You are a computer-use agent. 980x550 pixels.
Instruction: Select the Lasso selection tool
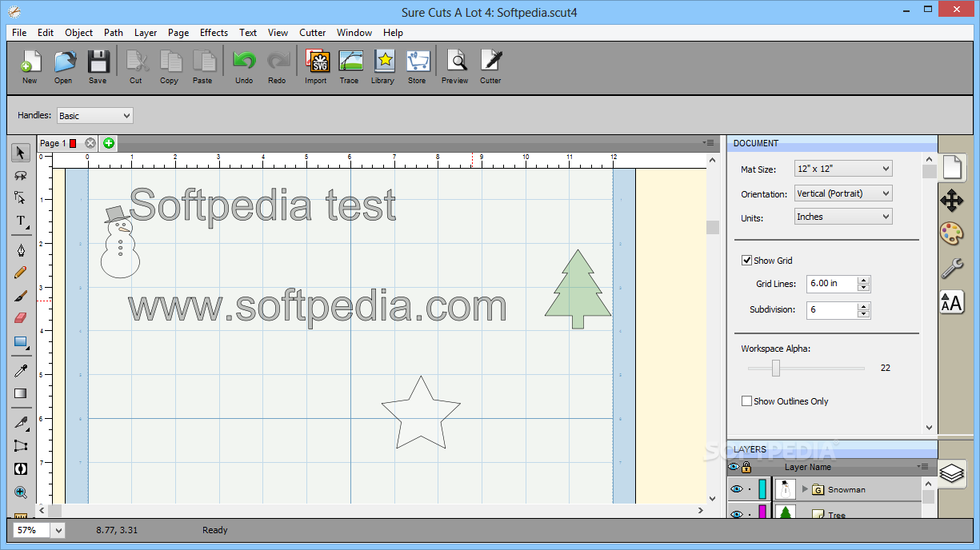[x=21, y=175]
